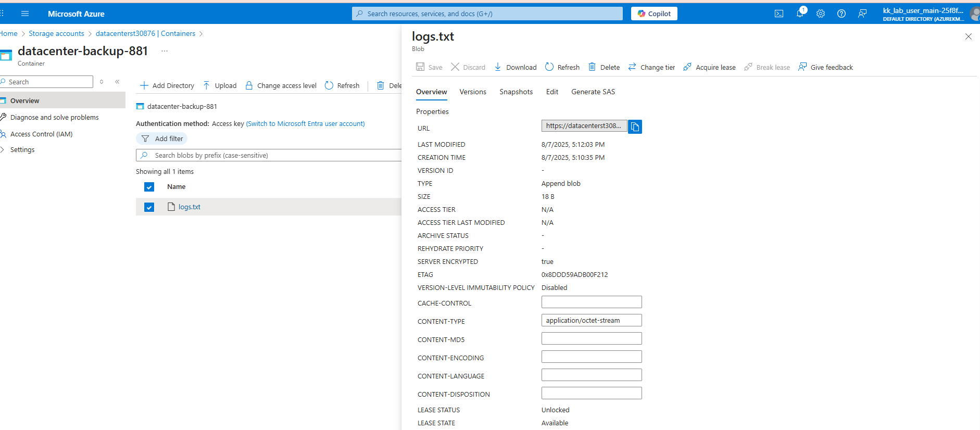
Task: Open the notifications bell
Action: point(800,14)
